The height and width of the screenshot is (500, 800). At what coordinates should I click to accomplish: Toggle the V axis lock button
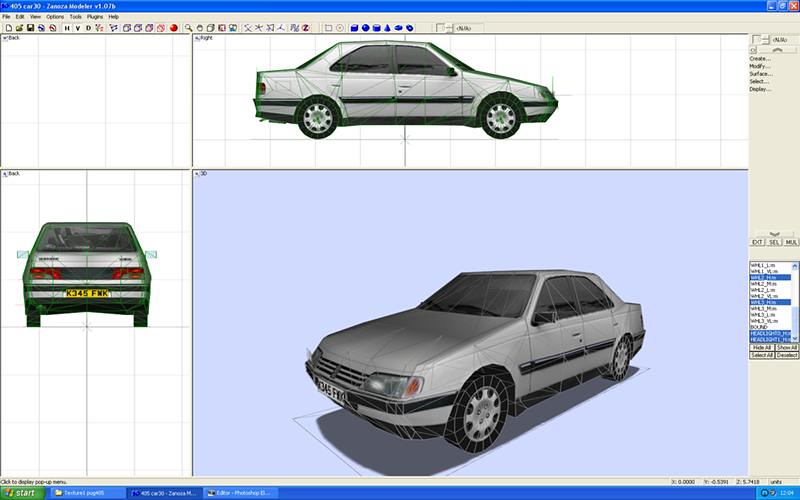77,28
